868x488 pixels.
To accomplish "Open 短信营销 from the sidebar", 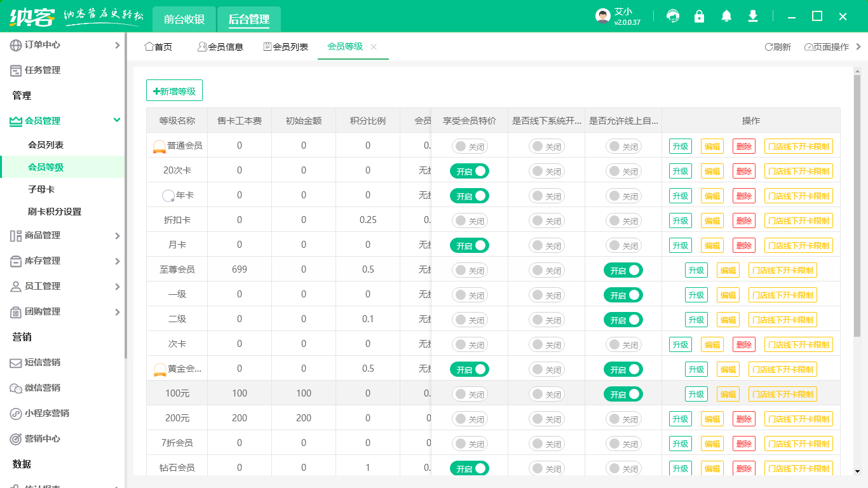I will [x=43, y=362].
